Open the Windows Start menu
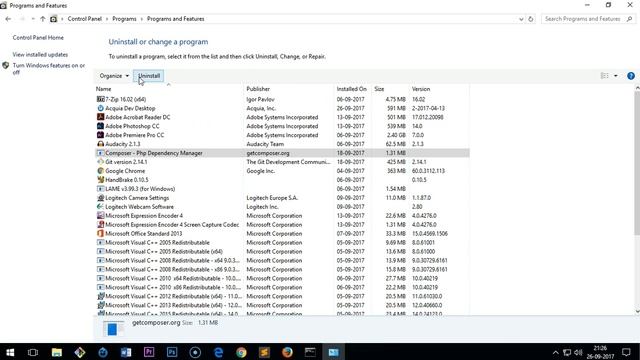The image size is (640, 360). [10, 352]
